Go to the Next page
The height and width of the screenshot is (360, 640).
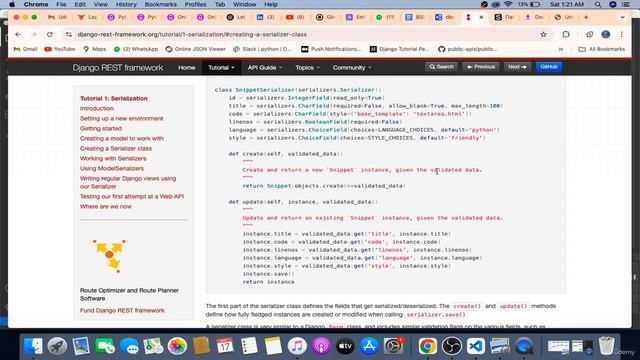pos(517,67)
